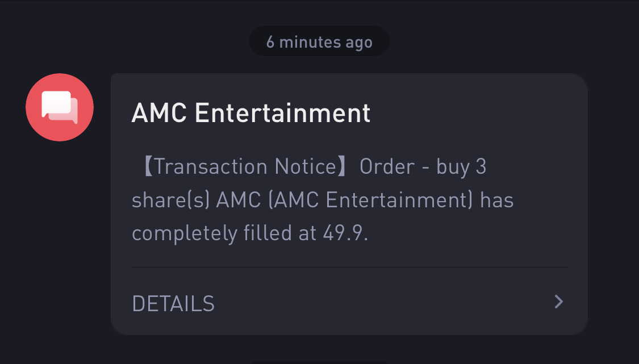
Task: Tap the white speech bubbles inside red circle
Action: 60,107
